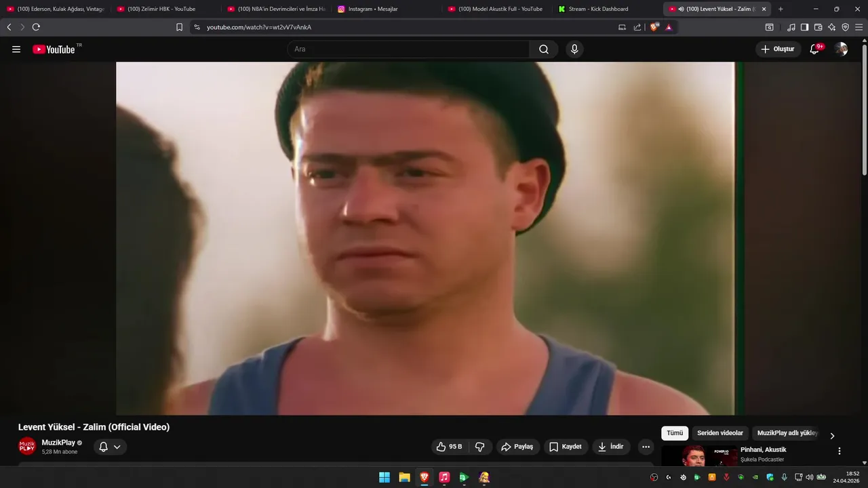Open Brave VPN shield icon

coord(845,27)
